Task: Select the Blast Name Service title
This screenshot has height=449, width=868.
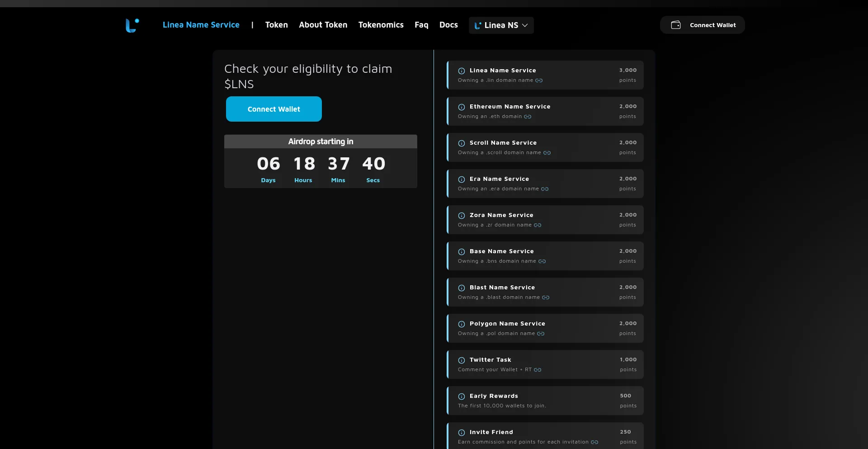Action: point(502,288)
